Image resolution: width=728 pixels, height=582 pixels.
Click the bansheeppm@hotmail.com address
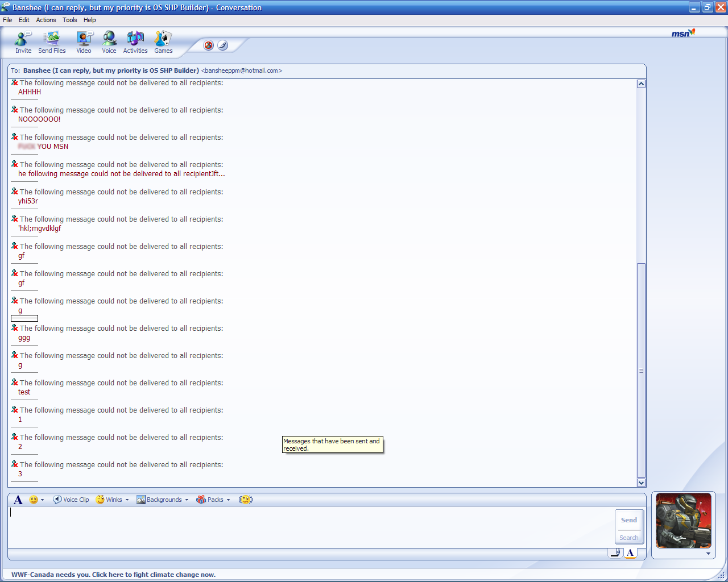(242, 70)
